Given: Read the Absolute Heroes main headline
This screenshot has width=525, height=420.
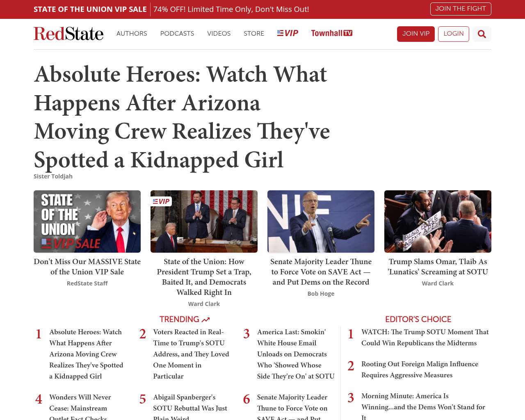Looking at the screenshot, I should [x=182, y=117].
